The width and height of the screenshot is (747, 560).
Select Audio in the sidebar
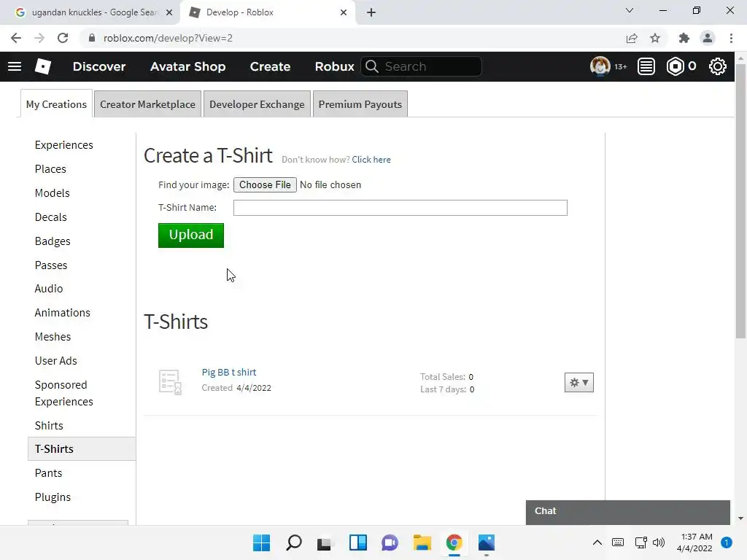coord(49,289)
